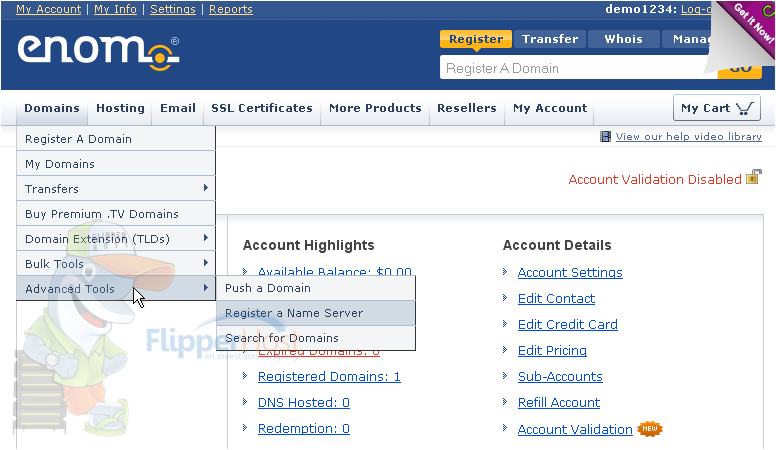Open the Registered Domains: 1 link
This screenshot has height=450, width=776.
[329, 376]
